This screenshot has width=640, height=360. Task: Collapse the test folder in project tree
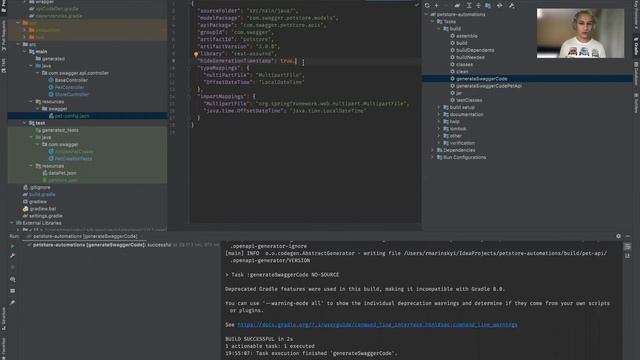coord(25,123)
